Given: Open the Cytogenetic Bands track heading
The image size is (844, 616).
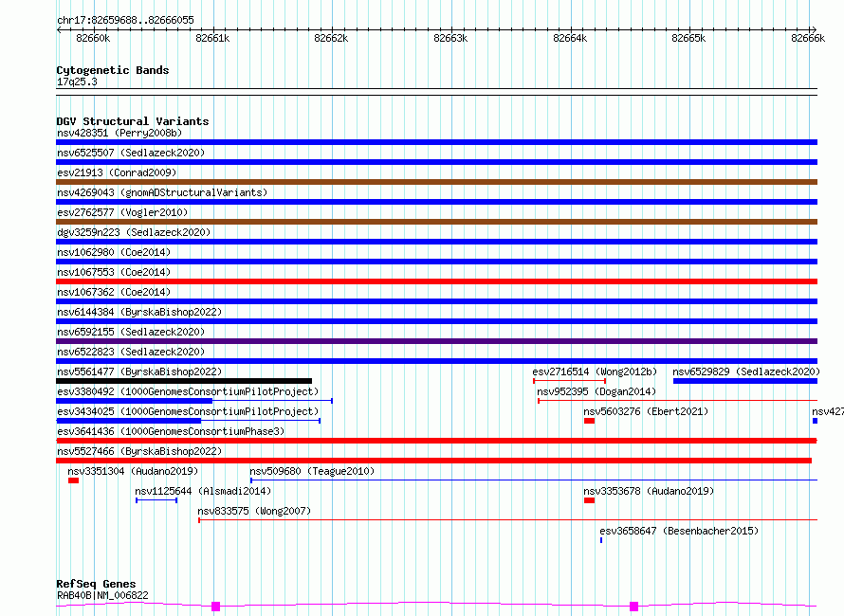Looking at the screenshot, I should (x=112, y=70).
